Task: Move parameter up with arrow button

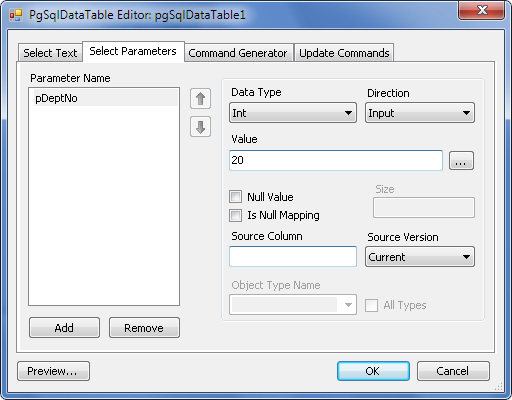Action: 200,99
